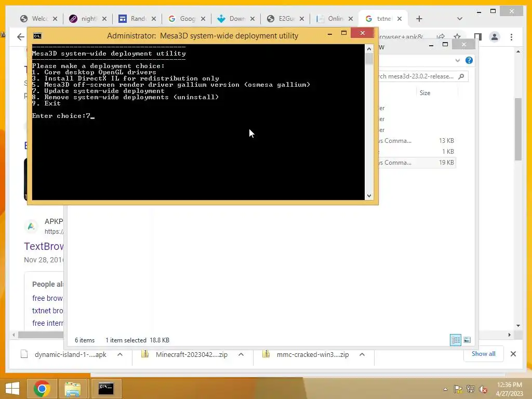This screenshot has height=399, width=532.
Task: Show hidden system tray icons
Action: [445, 389]
